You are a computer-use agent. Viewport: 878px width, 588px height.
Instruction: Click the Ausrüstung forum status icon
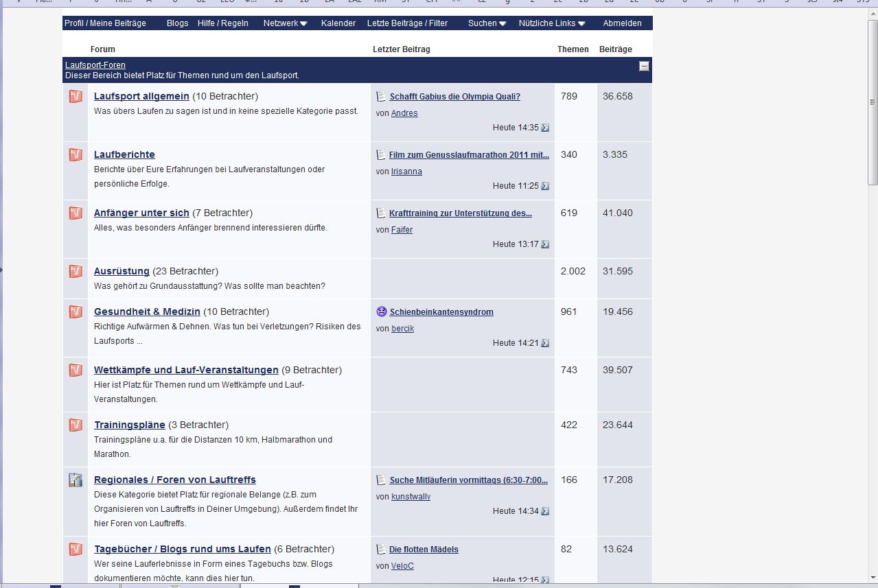(76, 272)
